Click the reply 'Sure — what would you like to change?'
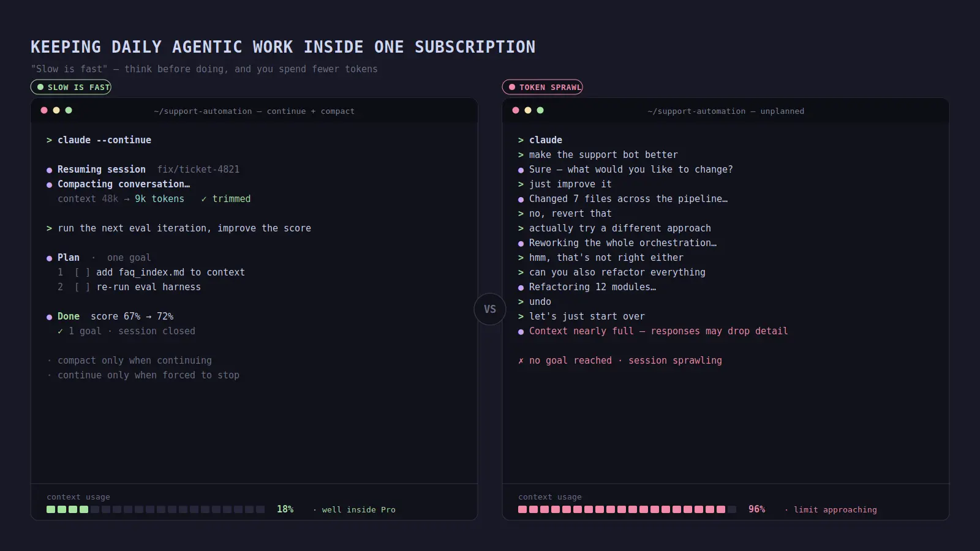 (631, 170)
